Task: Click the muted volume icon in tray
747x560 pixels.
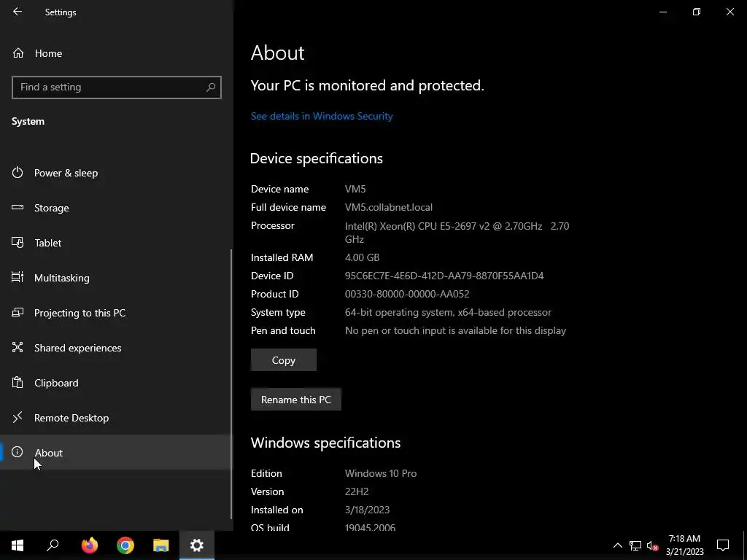Action: coord(652,545)
